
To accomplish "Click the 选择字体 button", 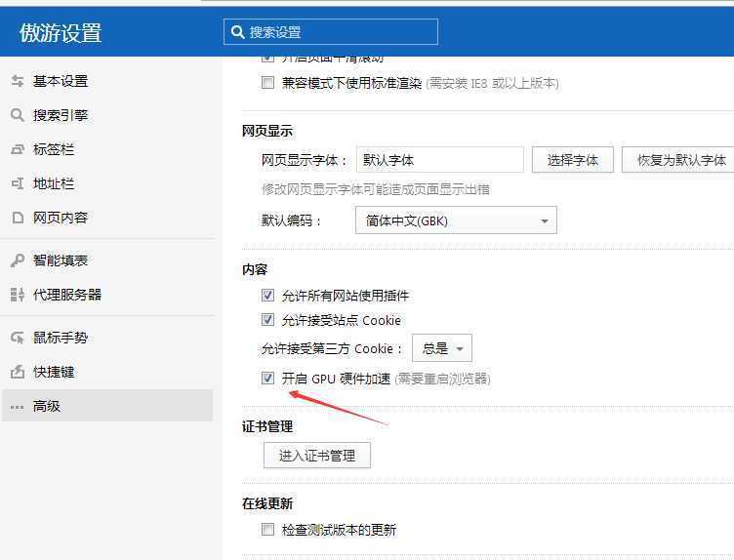I will [573, 160].
